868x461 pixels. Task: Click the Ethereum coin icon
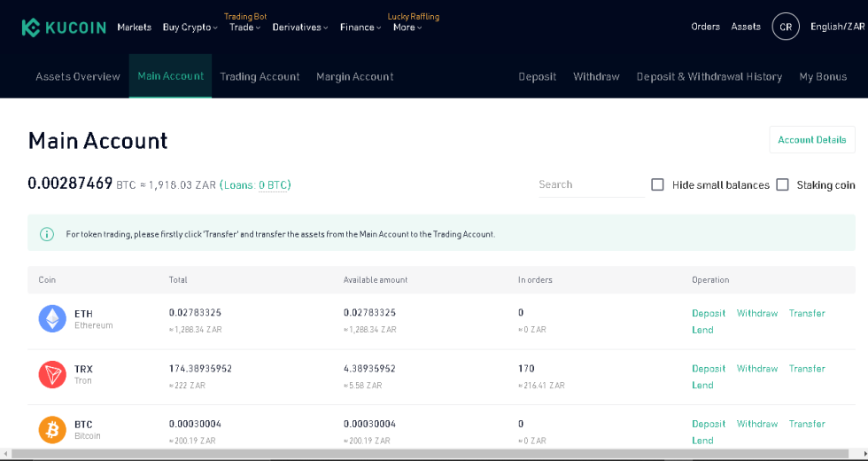tap(52, 318)
